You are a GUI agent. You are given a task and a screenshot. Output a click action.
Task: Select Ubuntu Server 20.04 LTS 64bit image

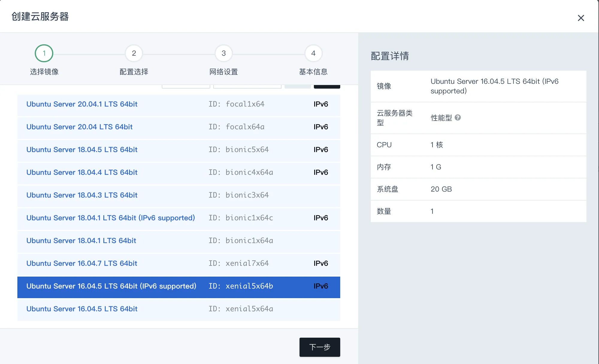point(79,127)
